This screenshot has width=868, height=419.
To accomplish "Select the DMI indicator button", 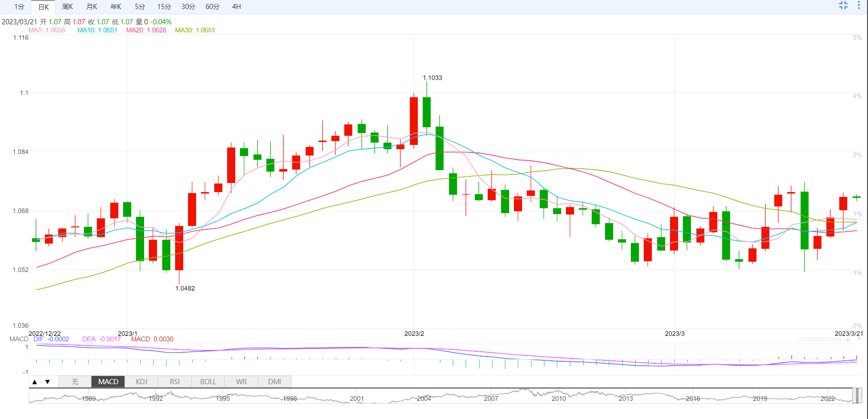I will 274,382.
